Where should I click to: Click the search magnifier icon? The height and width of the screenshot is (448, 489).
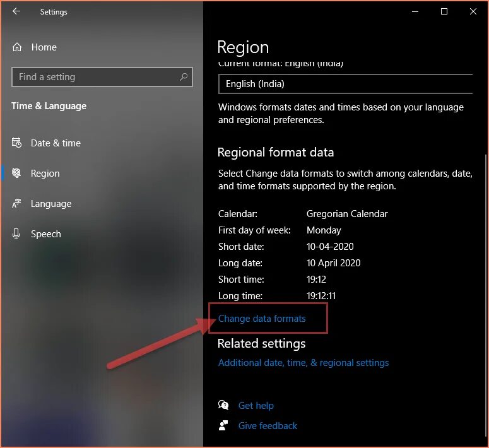(184, 77)
